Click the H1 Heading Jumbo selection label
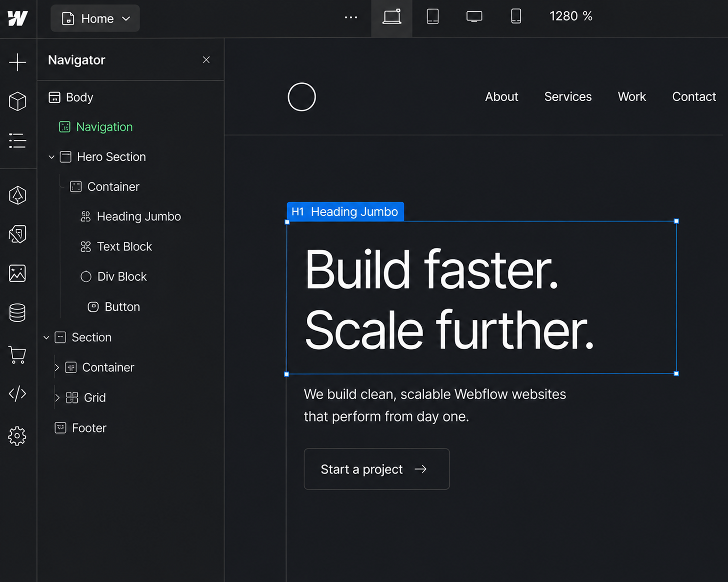Screen dimensions: 728x582 (x=345, y=212)
